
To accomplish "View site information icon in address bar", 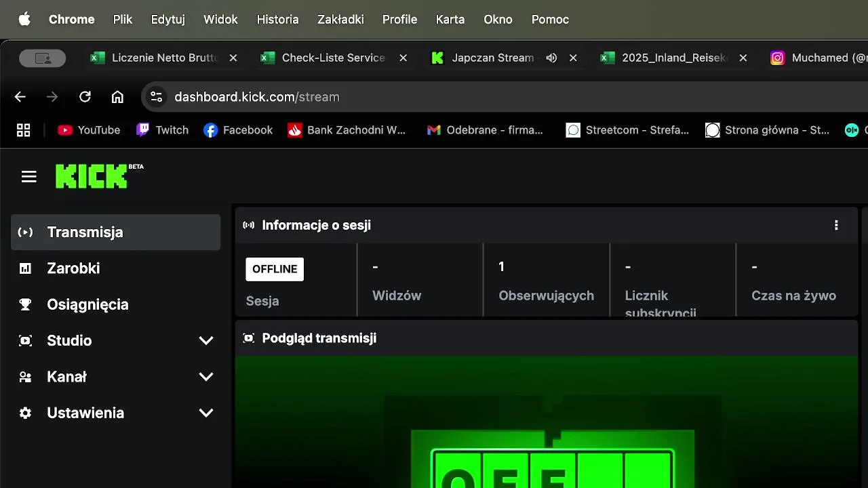I will click(157, 97).
